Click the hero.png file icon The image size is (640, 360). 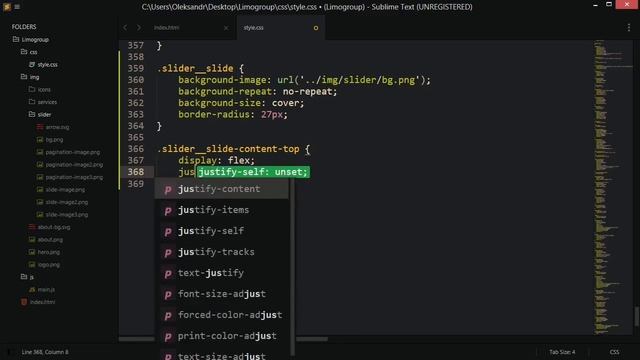pos(32,252)
